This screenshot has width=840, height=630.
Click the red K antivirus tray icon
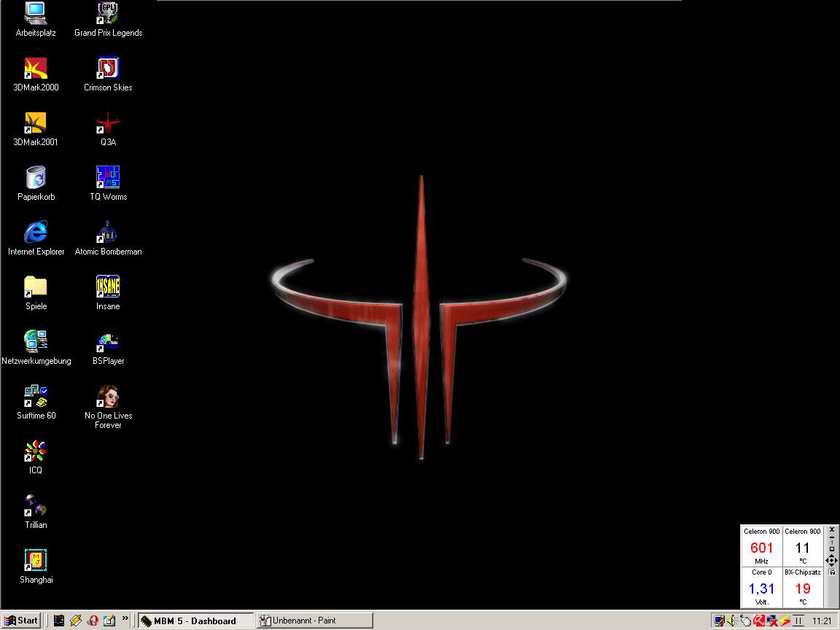point(758,621)
